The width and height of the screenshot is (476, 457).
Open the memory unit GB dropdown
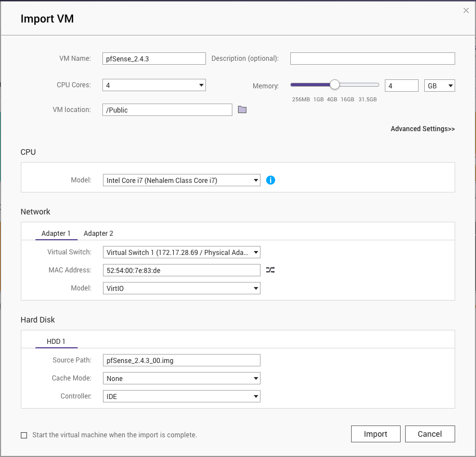click(439, 86)
